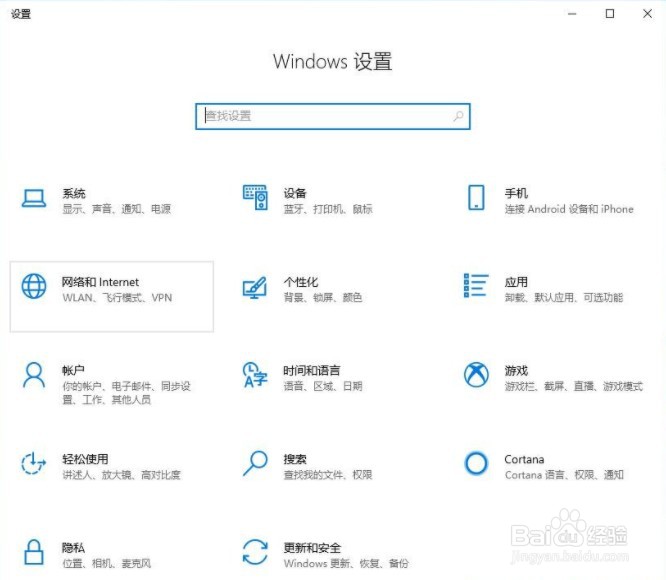Select the 轻松使用 heading
This screenshot has width=666, height=580.
click(85, 459)
